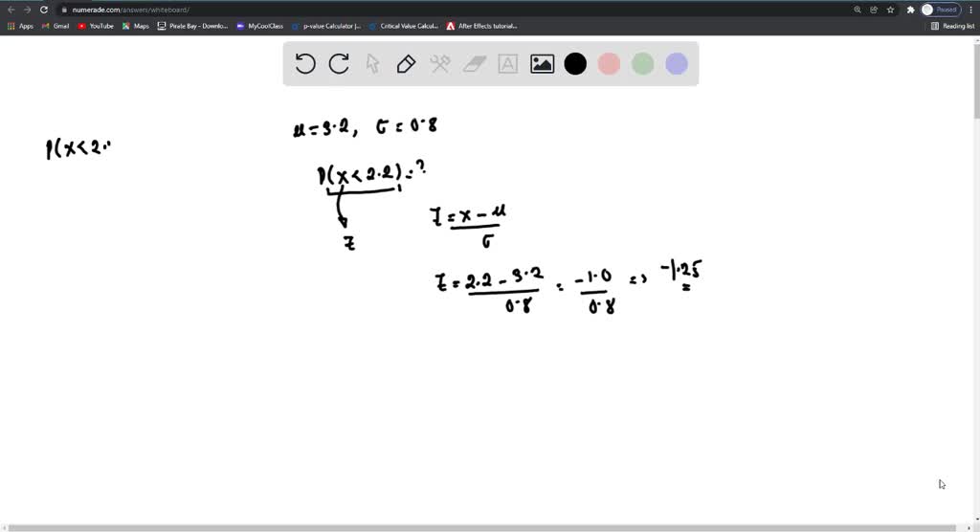Open the extensions puzzle icon

[x=911, y=10]
